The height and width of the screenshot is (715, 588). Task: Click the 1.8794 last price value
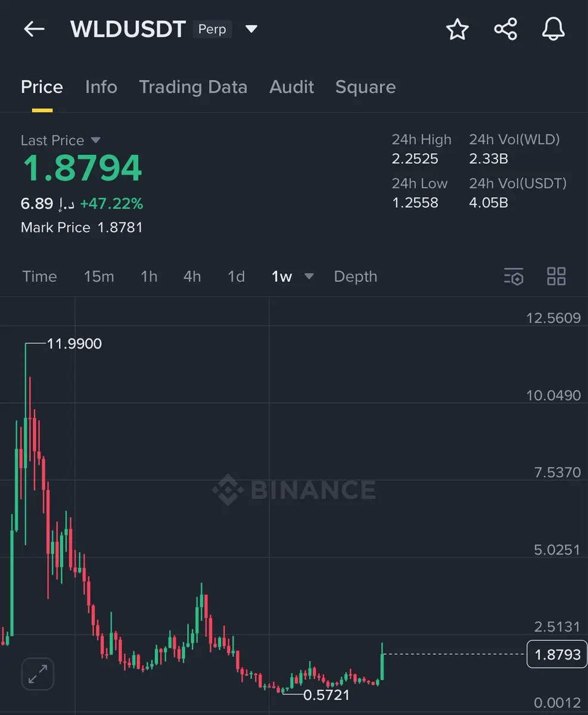82,168
